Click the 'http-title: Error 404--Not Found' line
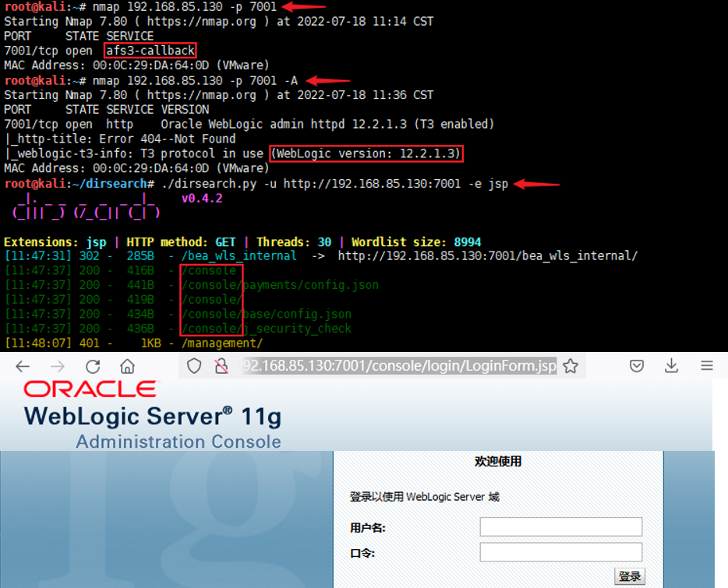The width and height of the screenshot is (728, 588). point(120,139)
